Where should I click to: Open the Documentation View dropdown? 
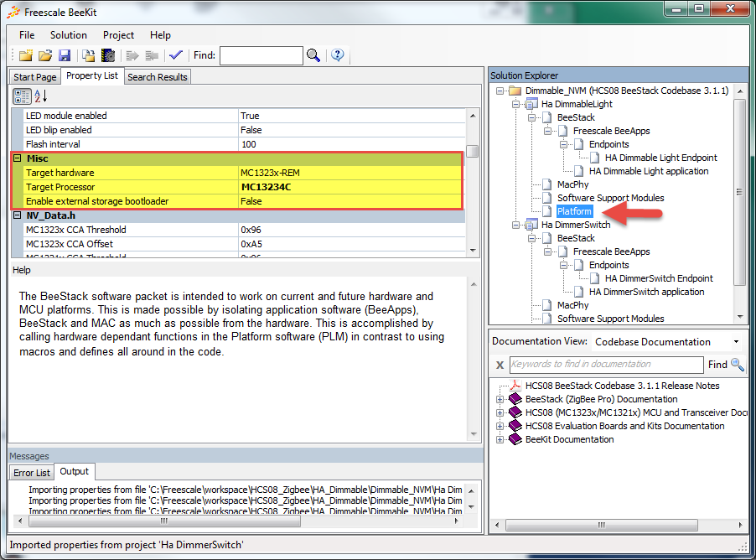point(736,341)
